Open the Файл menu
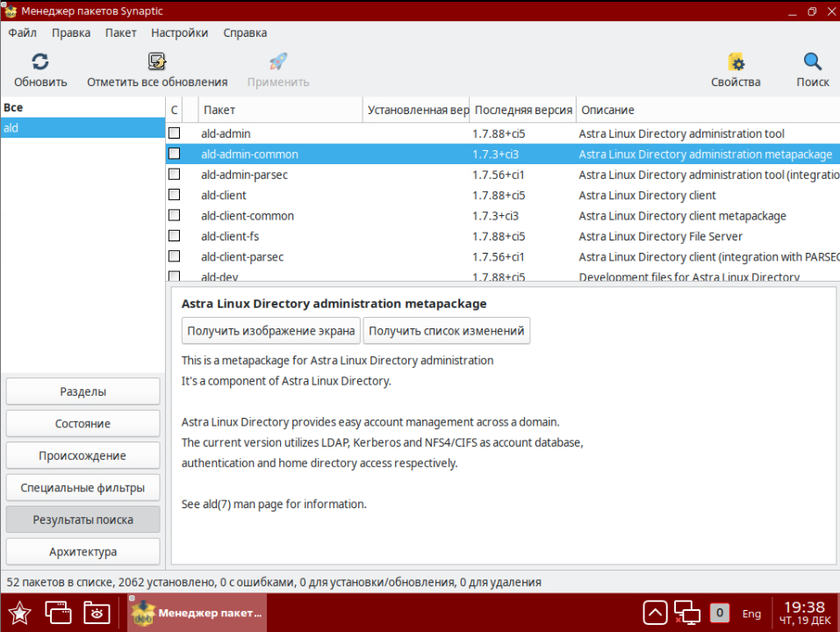Screen dimensions: 840x632 (23, 32)
